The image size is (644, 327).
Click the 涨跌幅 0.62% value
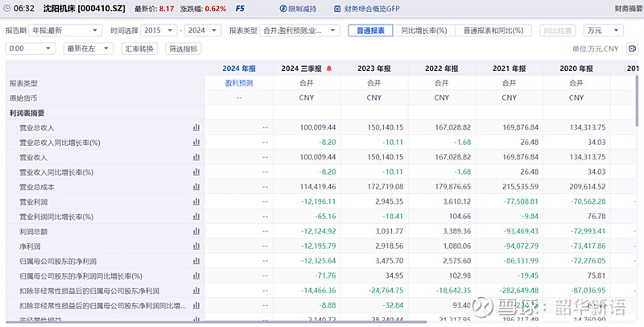[216, 9]
